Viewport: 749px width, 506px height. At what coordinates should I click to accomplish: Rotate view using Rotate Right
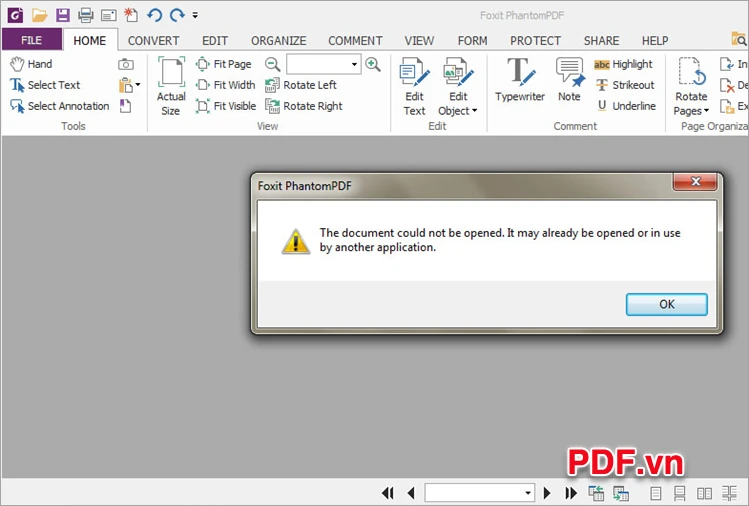tap(304, 106)
